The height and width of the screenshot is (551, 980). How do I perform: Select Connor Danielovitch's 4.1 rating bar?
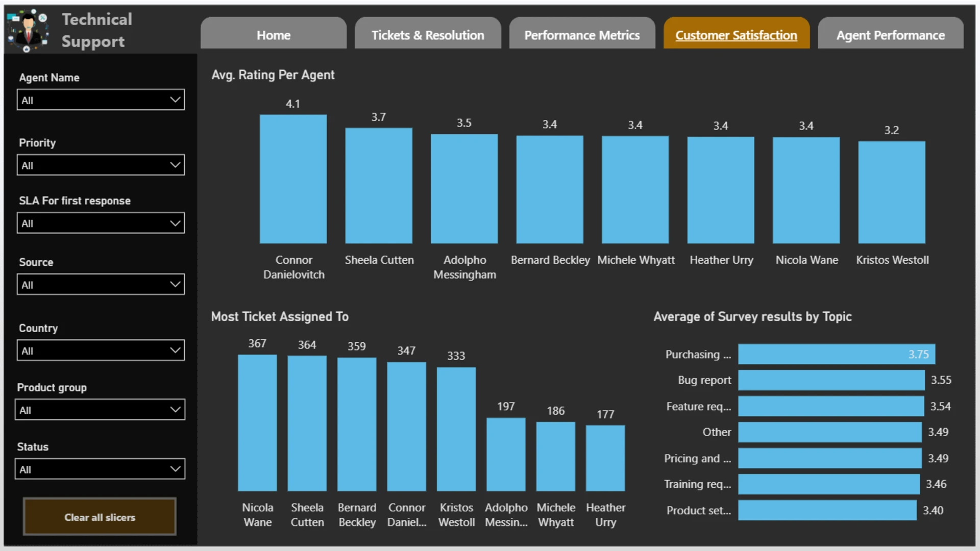pyautogui.click(x=293, y=179)
